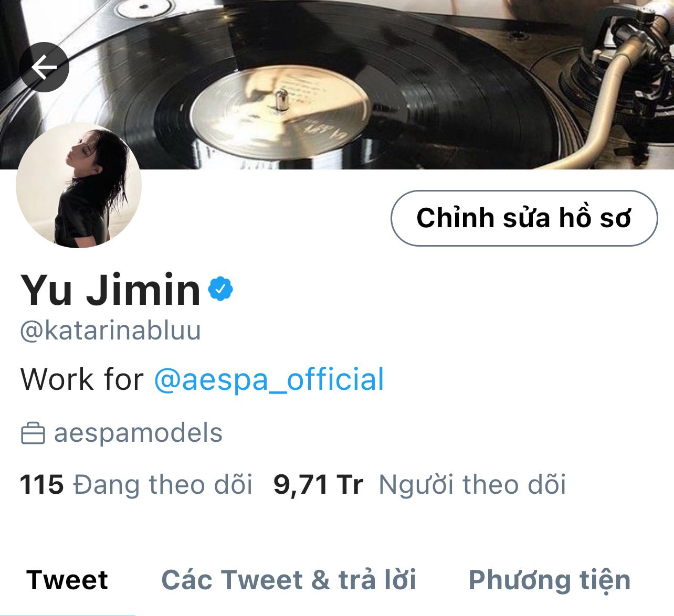The image size is (674, 616).
Task: Click the Yu Jimin display name
Action: coord(111,290)
